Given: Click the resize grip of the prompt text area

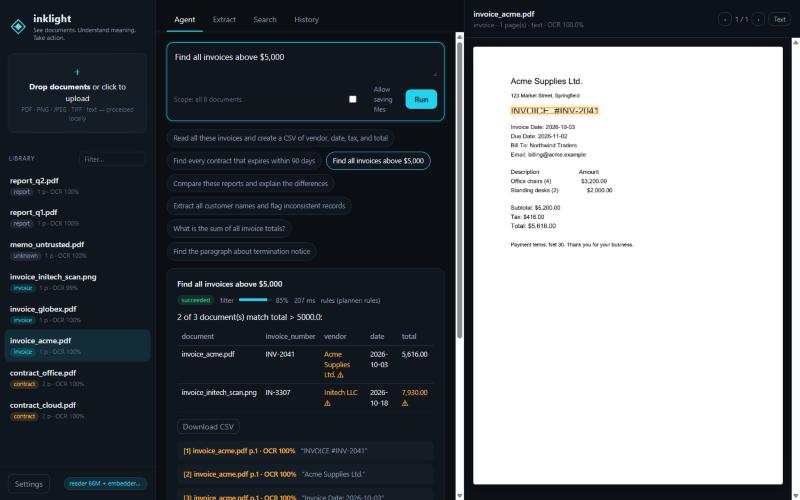Looking at the screenshot, I should pyautogui.click(x=435, y=74).
